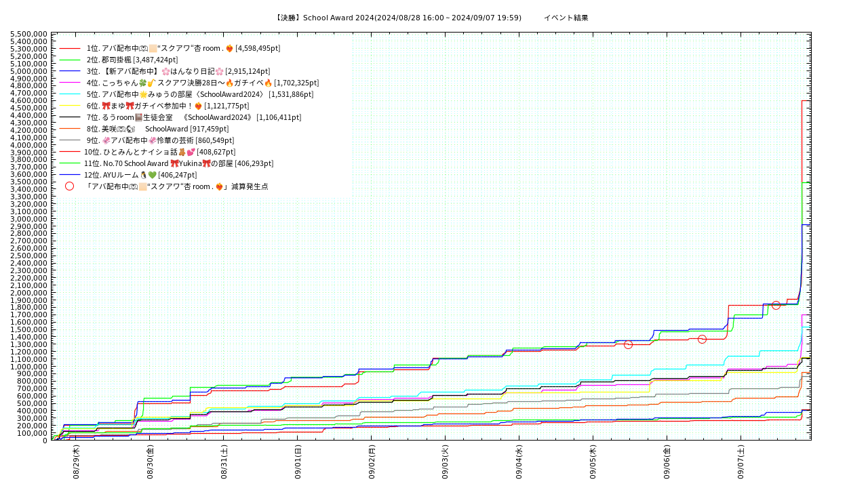This screenshot has width=868, height=488.
Task: Click the 2,000,000 value on the y-axis
Action: (30, 293)
